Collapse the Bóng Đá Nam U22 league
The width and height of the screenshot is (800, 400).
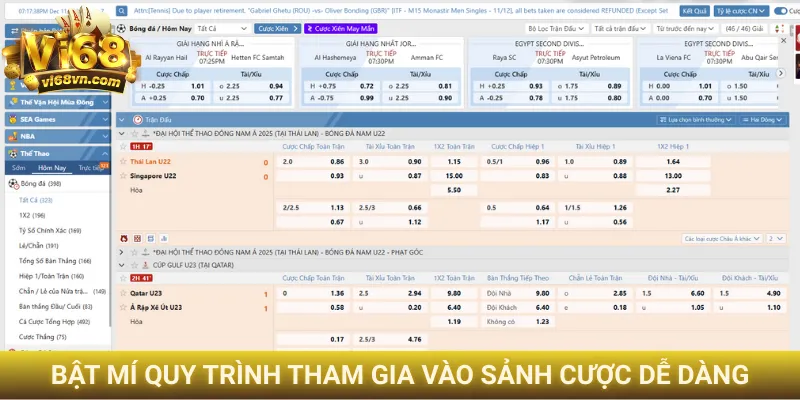click(x=121, y=134)
